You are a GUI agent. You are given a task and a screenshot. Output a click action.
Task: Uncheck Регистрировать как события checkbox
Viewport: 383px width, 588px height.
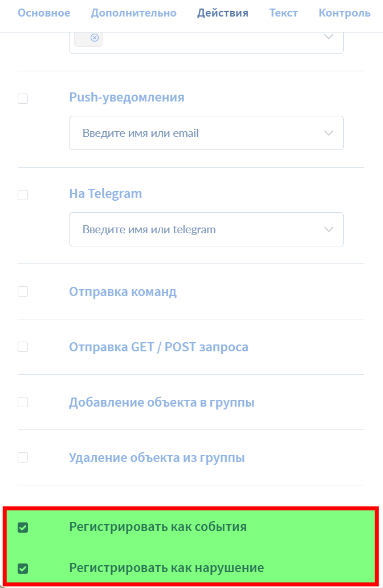point(23,528)
